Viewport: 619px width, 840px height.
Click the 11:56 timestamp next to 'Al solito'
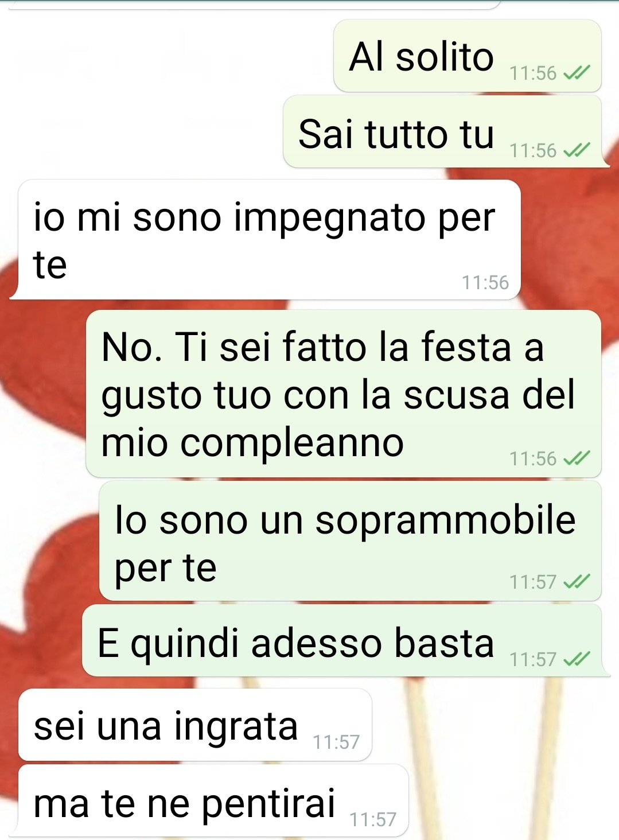coord(533,73)
